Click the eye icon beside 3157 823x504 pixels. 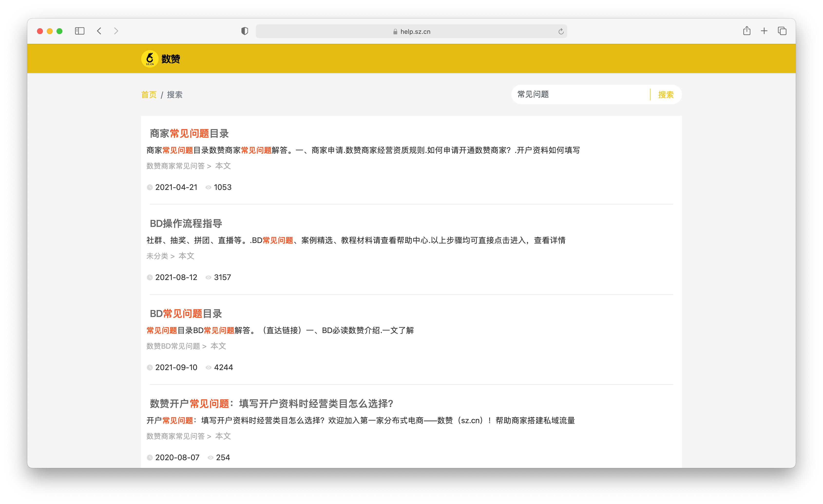pos(208,278)
